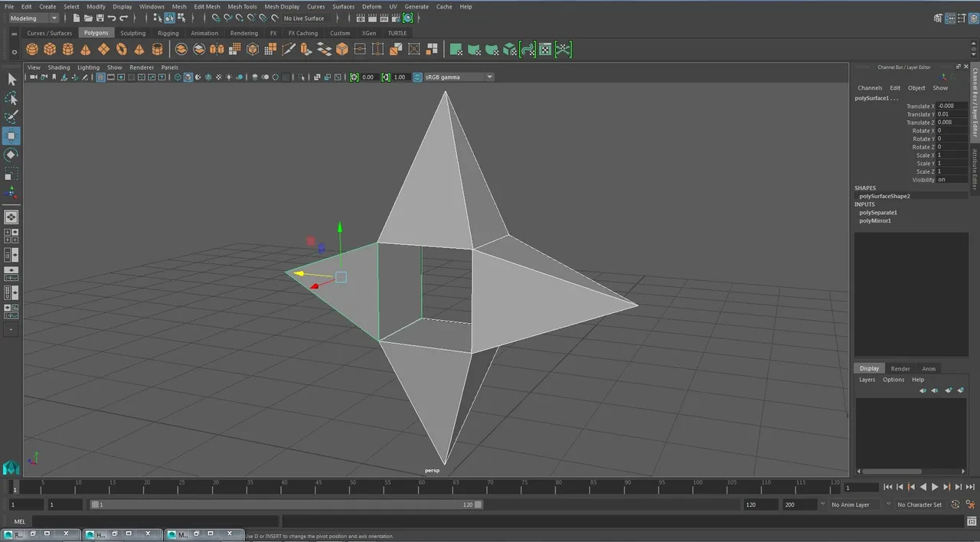The width and height of the screenshot is (980, 542).
Task: Click the Channels menu in Channel Box
Action: (x=870, y=88)
